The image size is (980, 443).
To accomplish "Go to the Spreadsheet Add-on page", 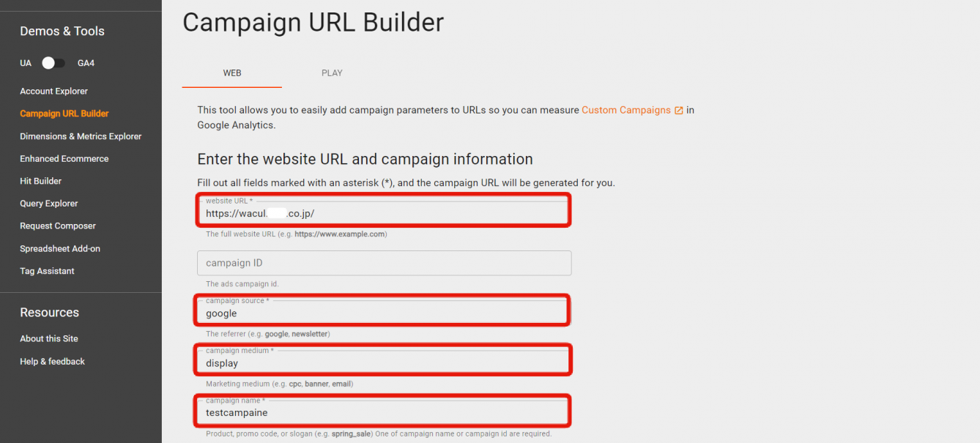I will pyautogui.click(x=60, y=249).
